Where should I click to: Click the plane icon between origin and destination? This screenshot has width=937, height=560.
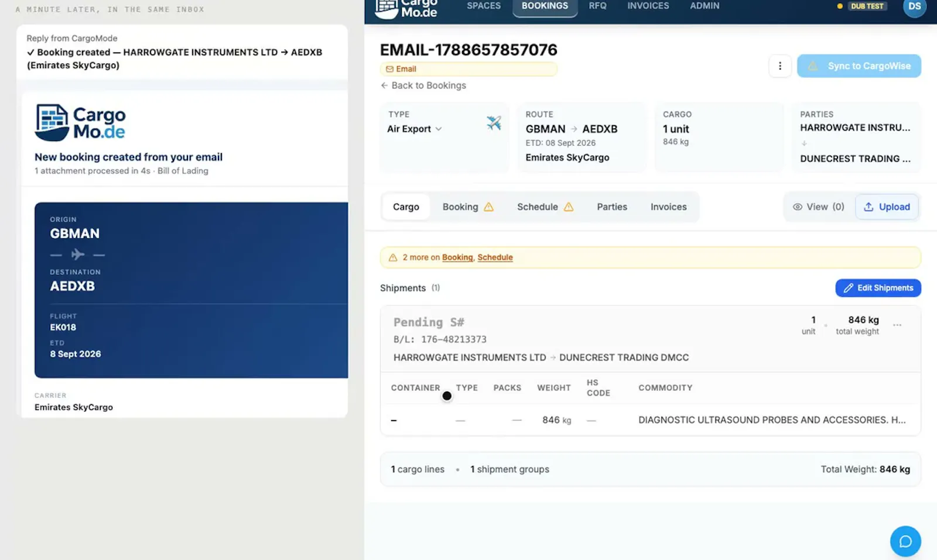tap(77, 255)
